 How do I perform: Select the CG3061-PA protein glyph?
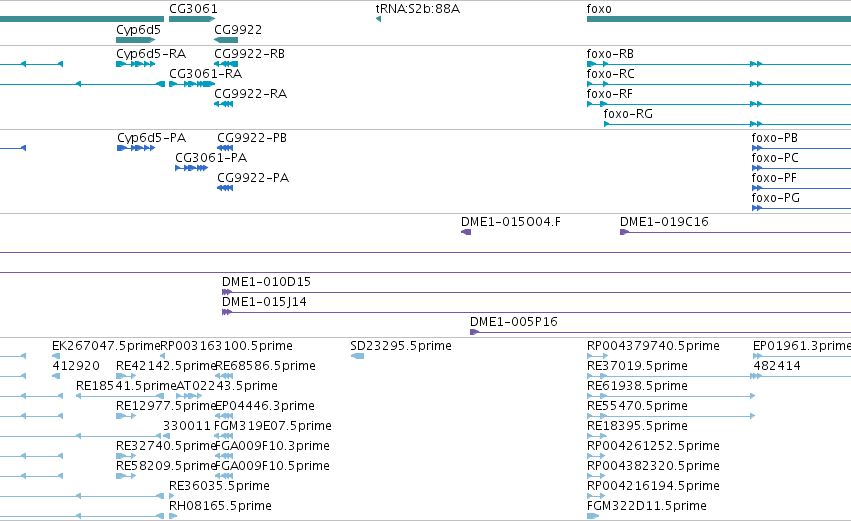pos(192,168)
